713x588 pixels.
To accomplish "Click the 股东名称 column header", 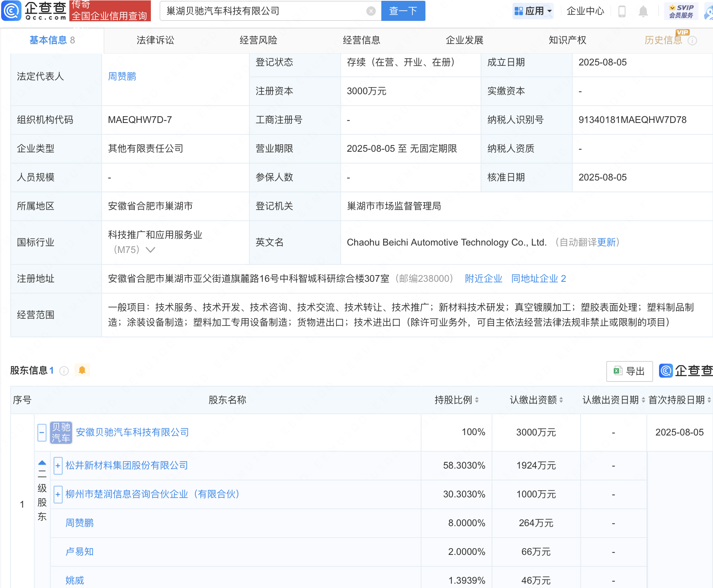I will coord(227,400).
